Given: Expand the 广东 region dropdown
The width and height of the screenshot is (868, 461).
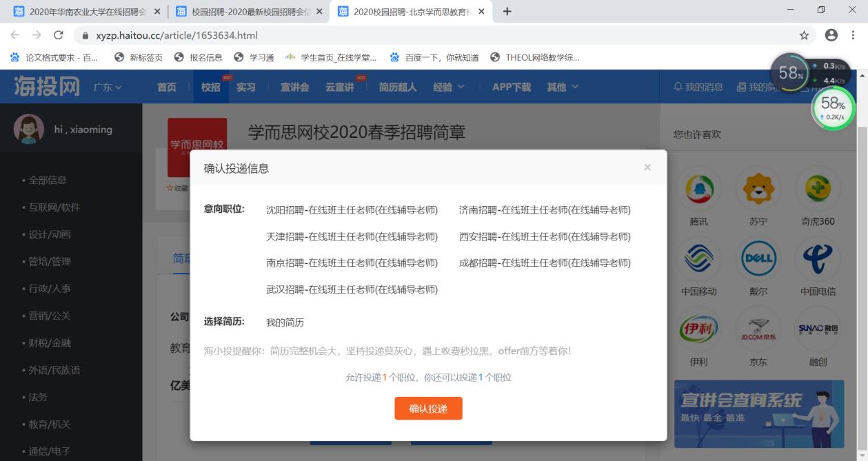Looking at the screenshot, I should pos(108,88).
